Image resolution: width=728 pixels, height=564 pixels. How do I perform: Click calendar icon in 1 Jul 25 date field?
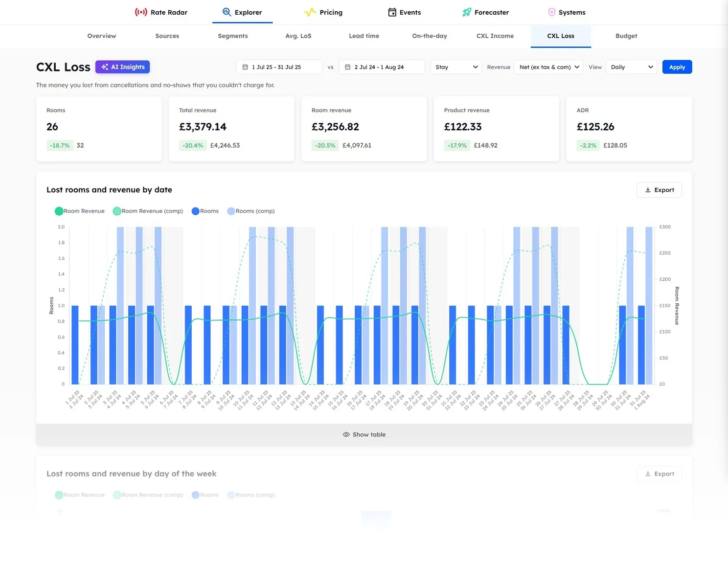(245, 67)
